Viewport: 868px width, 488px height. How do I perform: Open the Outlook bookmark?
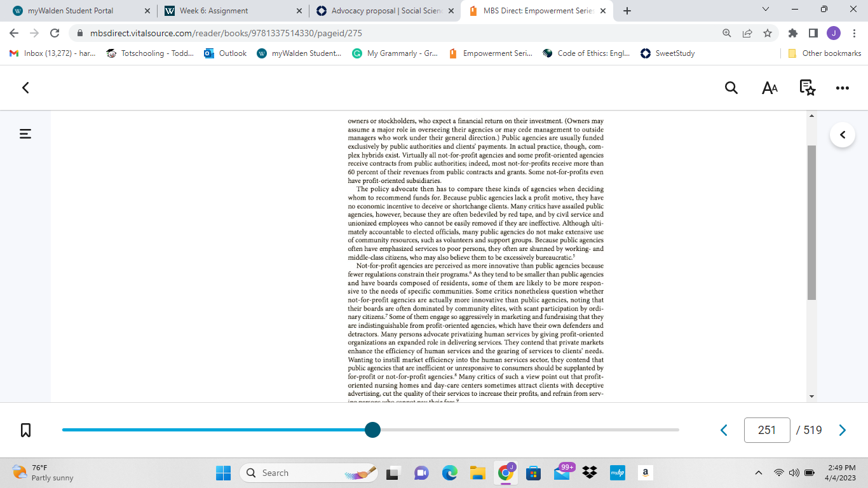(x=225, y=53)
